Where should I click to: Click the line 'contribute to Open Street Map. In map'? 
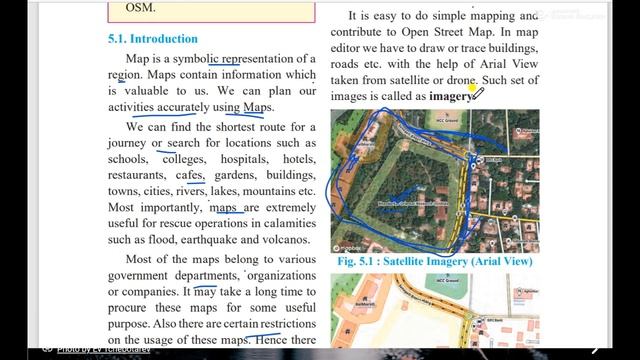tap(435, 32)
